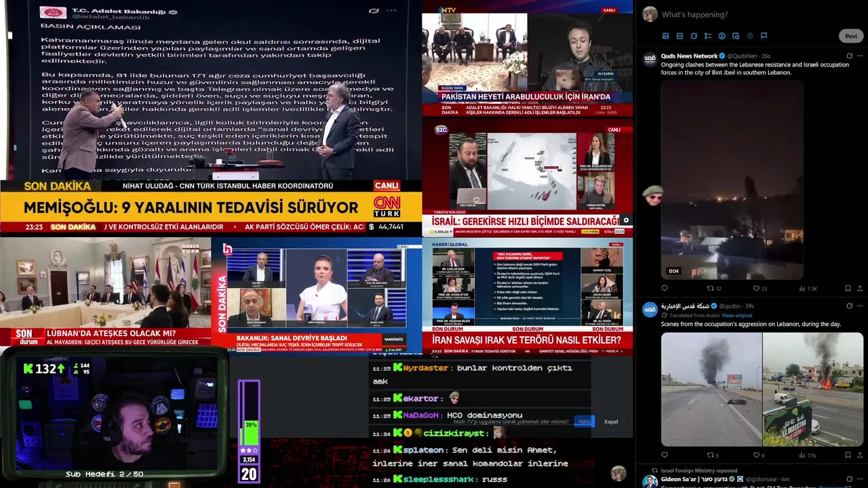Click chat username ekartor

(x=420, y=399)
